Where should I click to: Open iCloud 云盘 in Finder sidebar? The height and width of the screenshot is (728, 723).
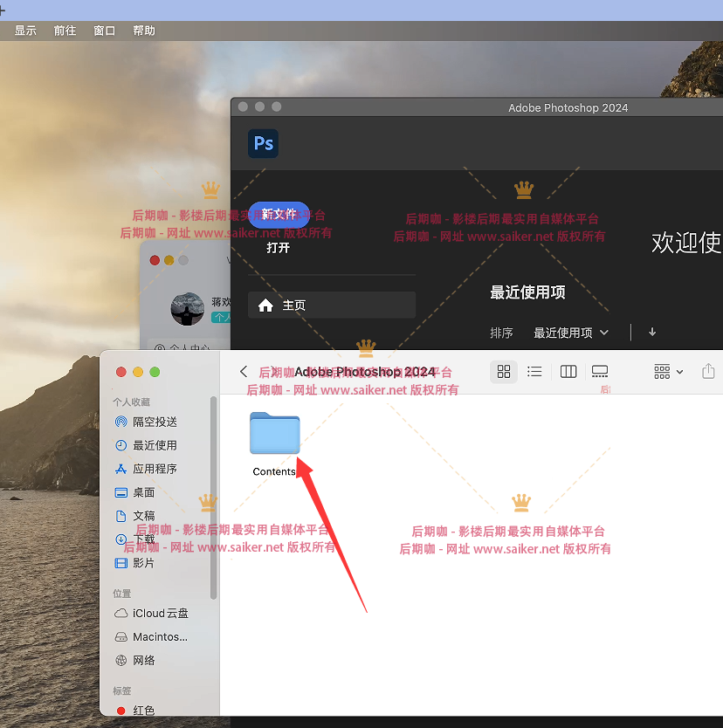tap(151, 614)
